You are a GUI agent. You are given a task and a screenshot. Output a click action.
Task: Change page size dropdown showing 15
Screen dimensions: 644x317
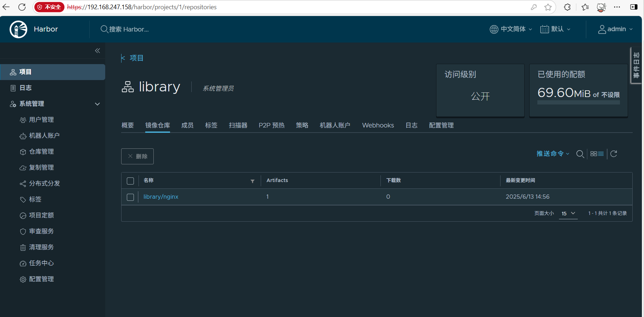568,214
